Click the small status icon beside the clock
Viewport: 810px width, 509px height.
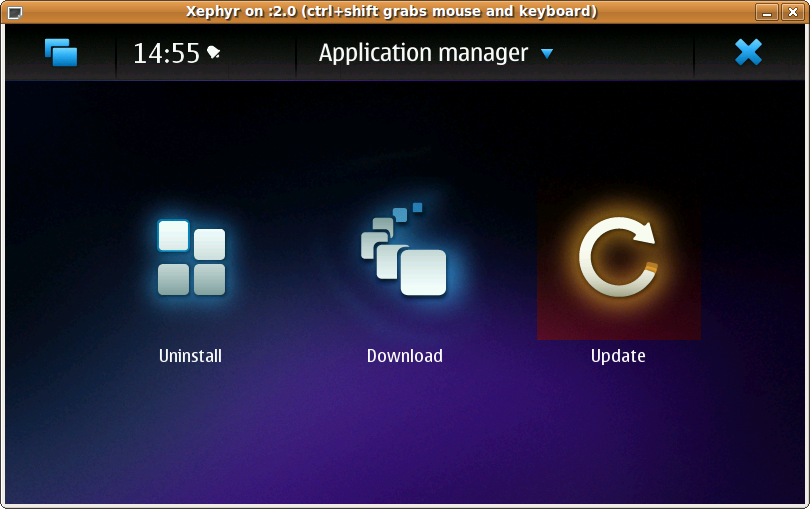pyautogui.click(x=214, y=53)
